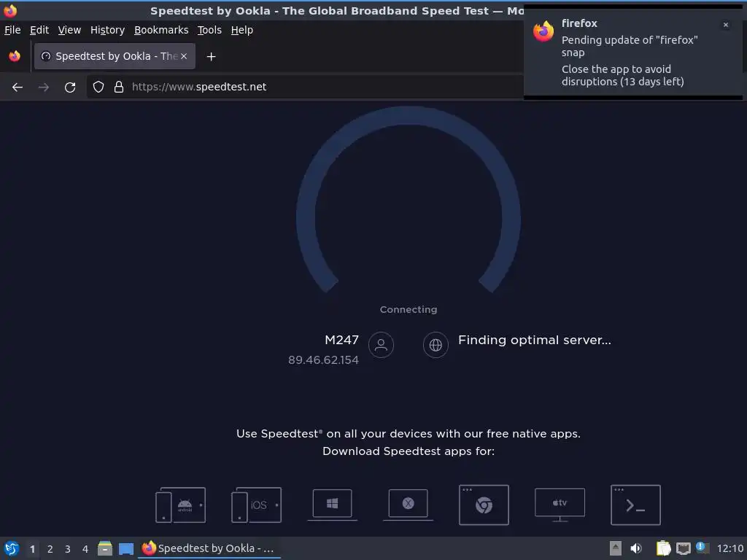747x560 pixels.
Task: Open the Tools menu
Action: 209,30
